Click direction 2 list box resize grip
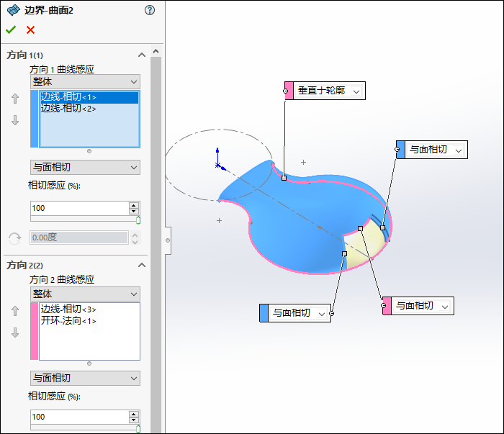504x434 pixels. [x=89, y=363]
